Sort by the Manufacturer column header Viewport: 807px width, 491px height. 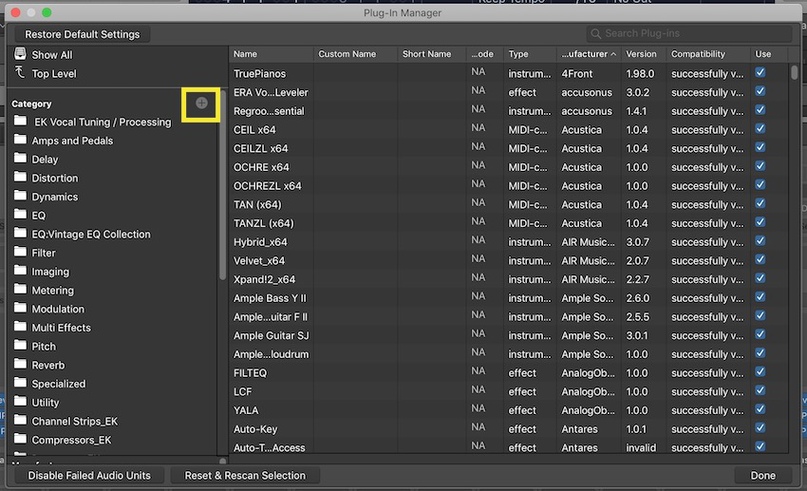click(x=588, y=54)
